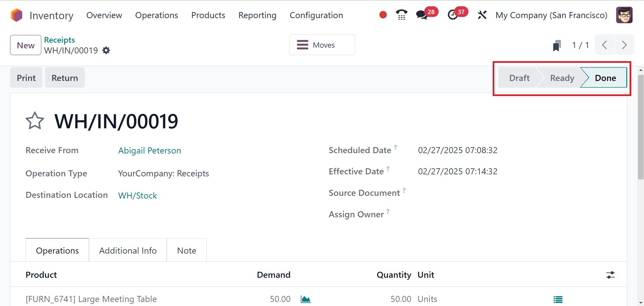Click the debug tools wrench icon
This screenshot has height=306, width=644.
coord(482,15)
